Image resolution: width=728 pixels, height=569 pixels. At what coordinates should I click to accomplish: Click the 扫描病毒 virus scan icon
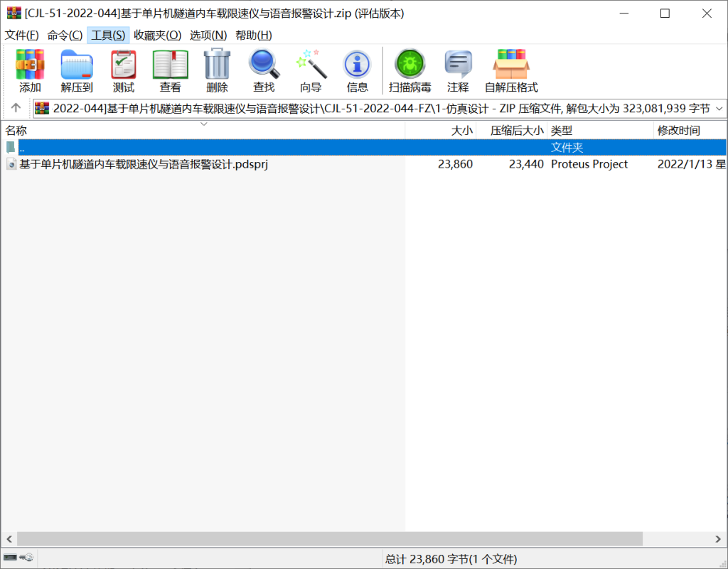point(409,65)
